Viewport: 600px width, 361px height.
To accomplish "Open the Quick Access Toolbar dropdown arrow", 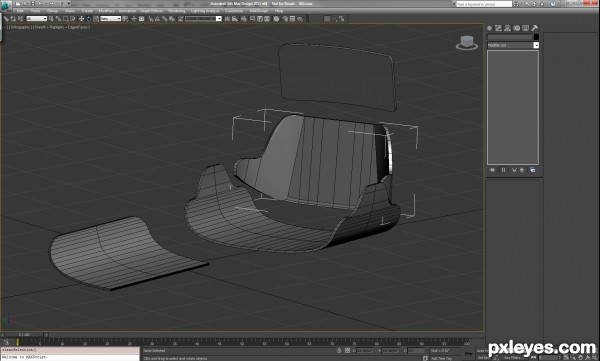I will [68, 4].
